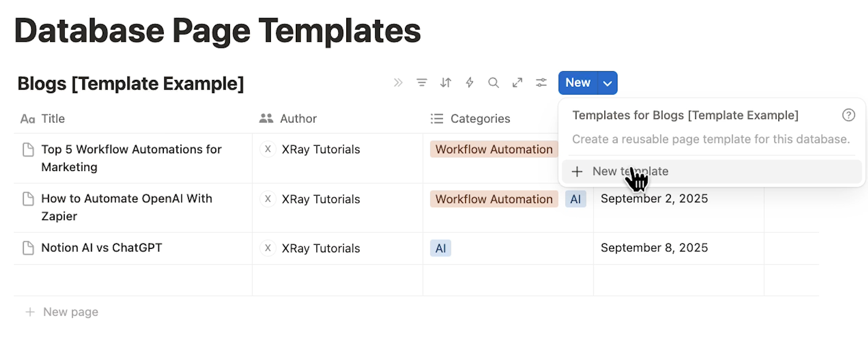
Task: Click the Blogs [Template Example] database title
Action: [x=130, y=83]
